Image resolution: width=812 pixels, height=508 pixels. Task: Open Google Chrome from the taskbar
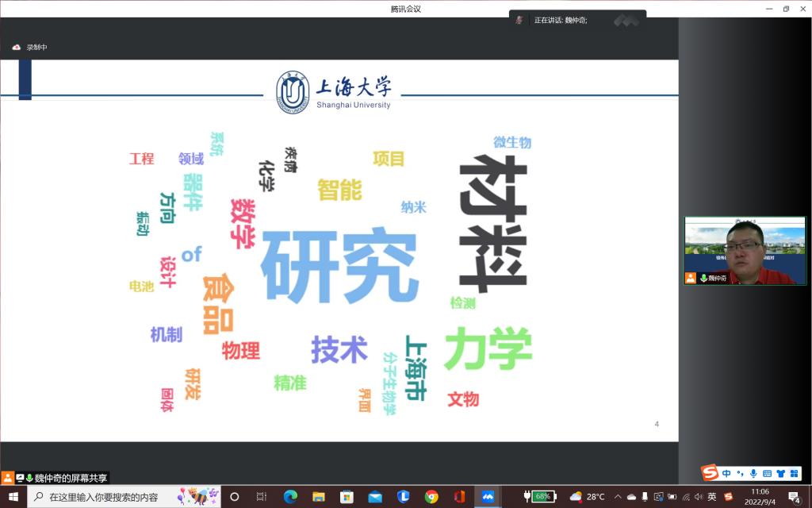tap(431, 497)
